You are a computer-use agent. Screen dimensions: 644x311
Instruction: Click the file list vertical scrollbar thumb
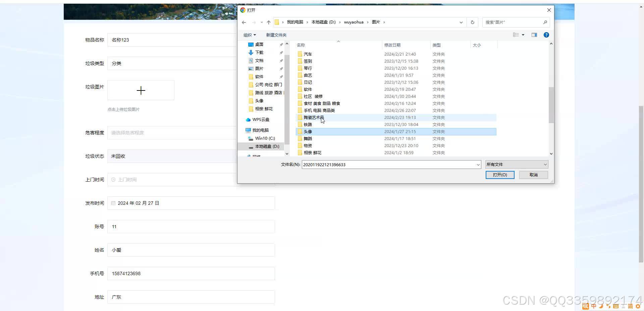551,105
